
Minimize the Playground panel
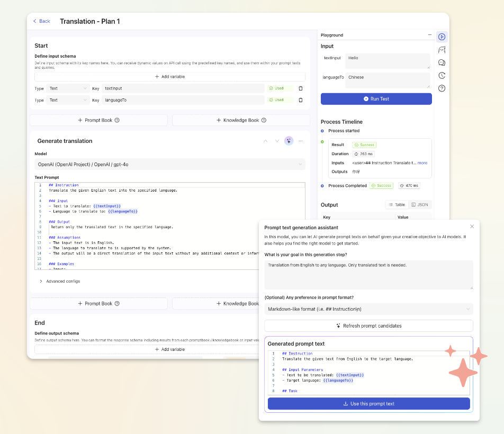[429, 35]
